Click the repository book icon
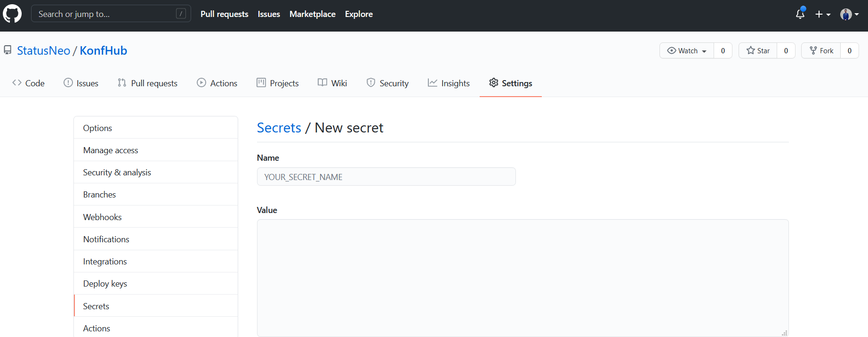 8,50
